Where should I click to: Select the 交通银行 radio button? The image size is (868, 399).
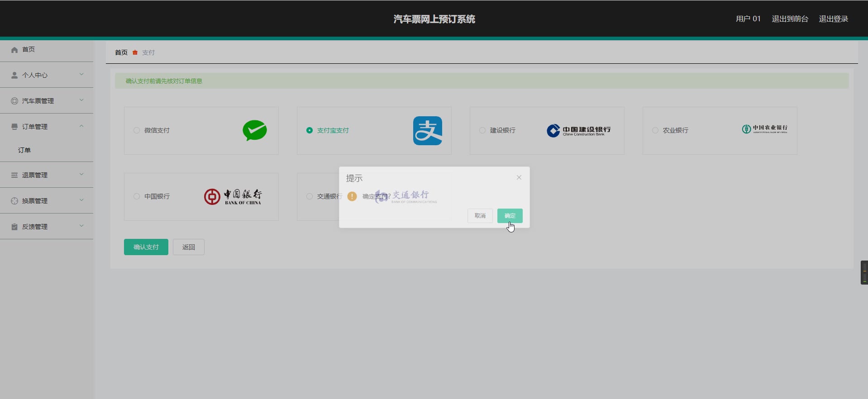click(310, 196)
